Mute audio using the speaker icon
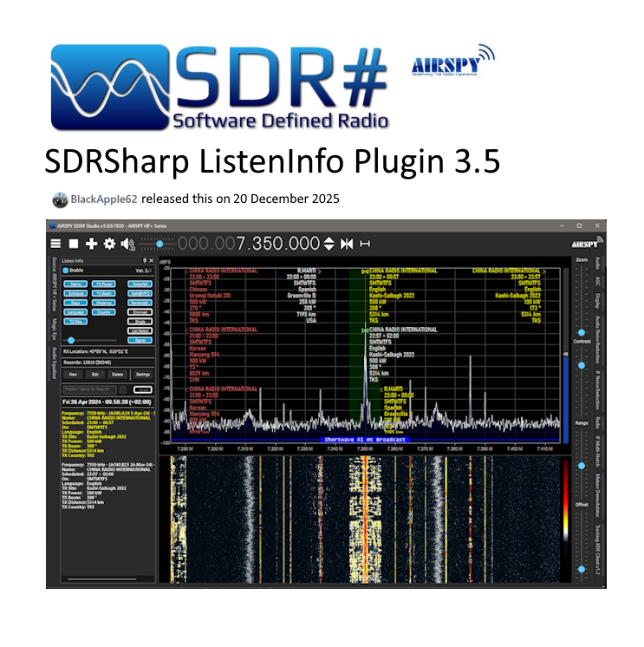This screenshot has height=647, width=644. click(x=127, y=244)
